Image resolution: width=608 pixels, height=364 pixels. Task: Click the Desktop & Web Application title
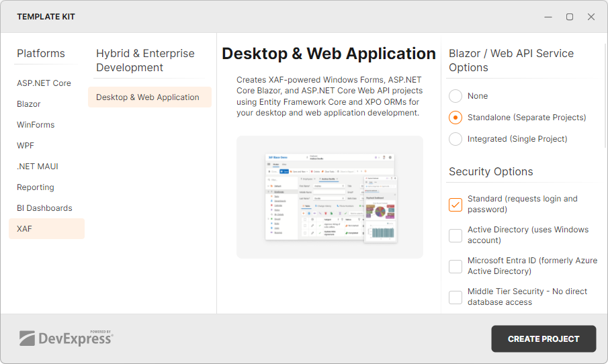(x=329, y=54)
